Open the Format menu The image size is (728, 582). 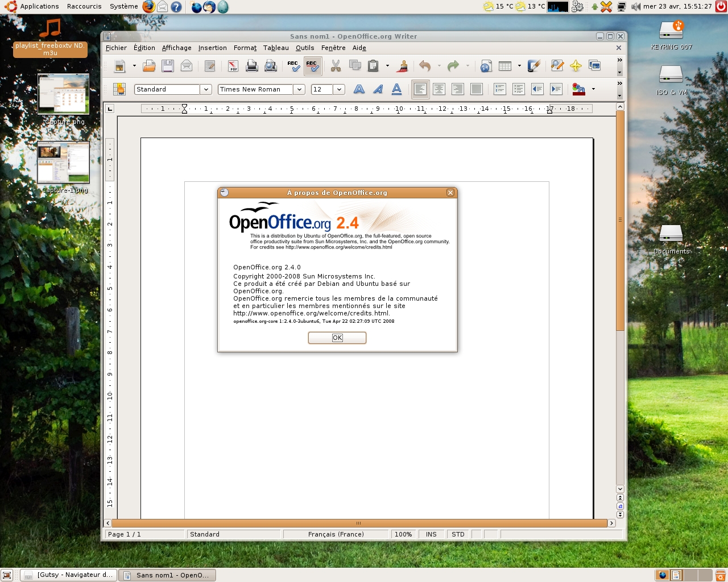click(x=245, y=48)
